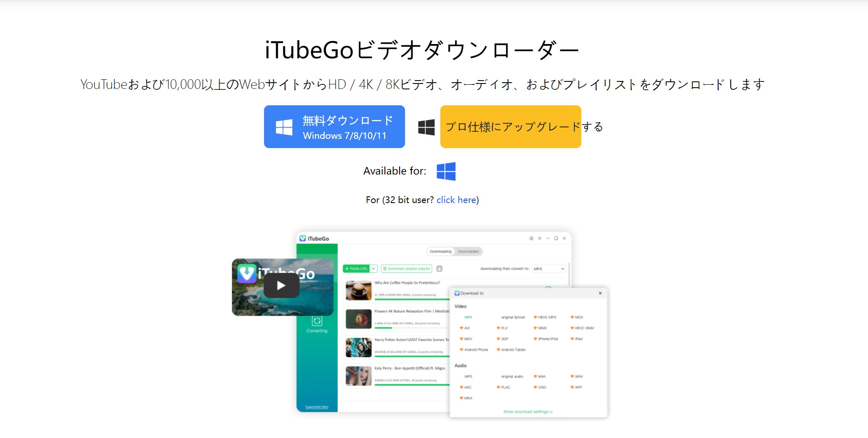868x438 pixels.
Task: Select FLV format option
Action: pos(502,328)
